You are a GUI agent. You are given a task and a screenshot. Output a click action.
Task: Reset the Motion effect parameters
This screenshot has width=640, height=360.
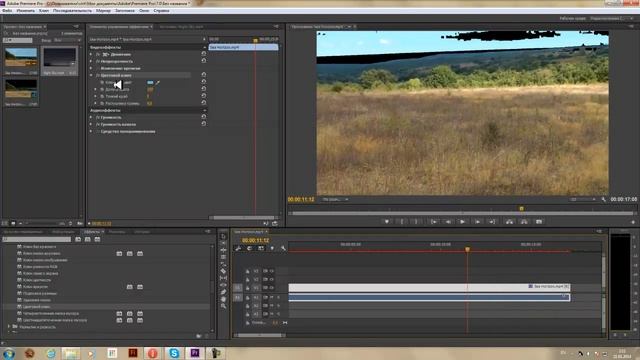coord(203,54)
